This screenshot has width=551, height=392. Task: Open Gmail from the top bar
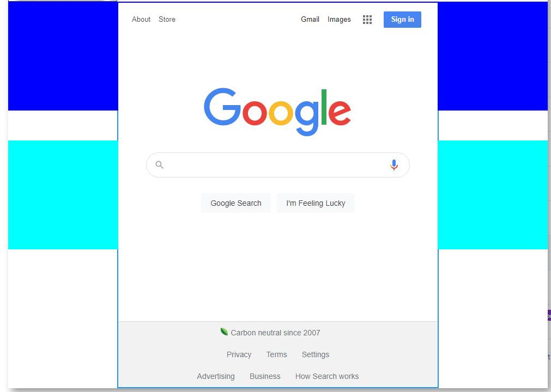tap(310, 19)
